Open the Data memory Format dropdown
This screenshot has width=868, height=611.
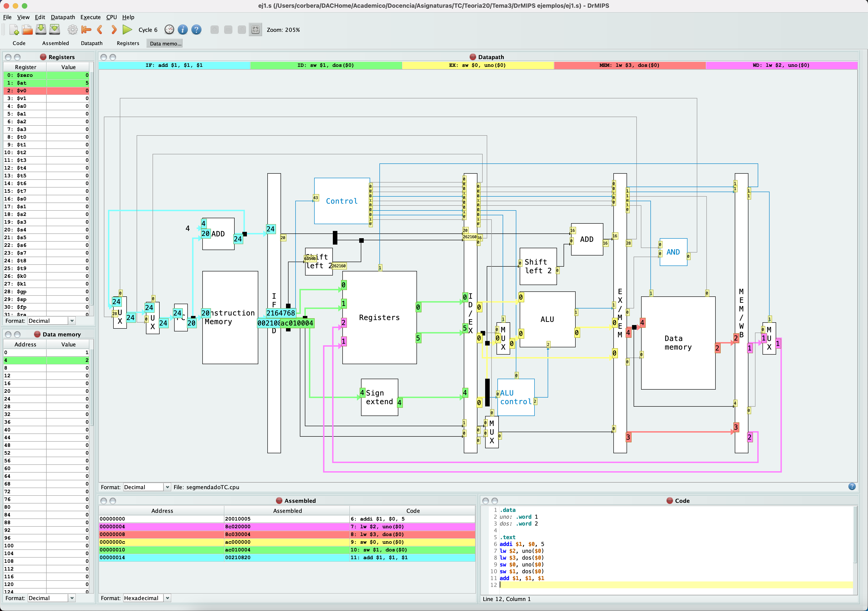(51, 598)
